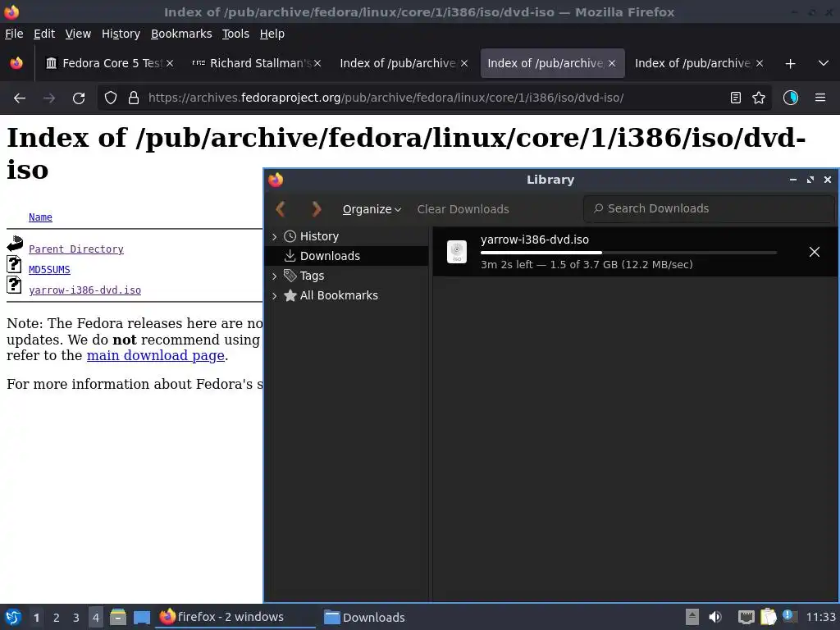Open the Organize dropdown menu
Image resolution: width=840 pixels, height=630 pixels.
(x=372, y=209)
